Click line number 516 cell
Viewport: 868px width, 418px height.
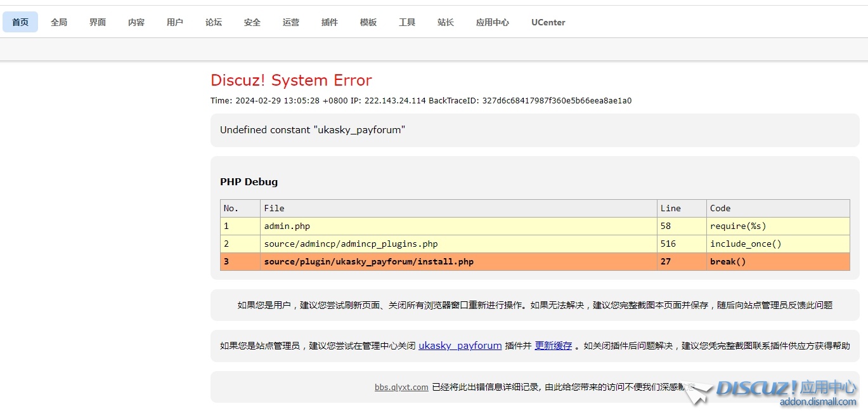pyautogui.click(x=682, y=244)
